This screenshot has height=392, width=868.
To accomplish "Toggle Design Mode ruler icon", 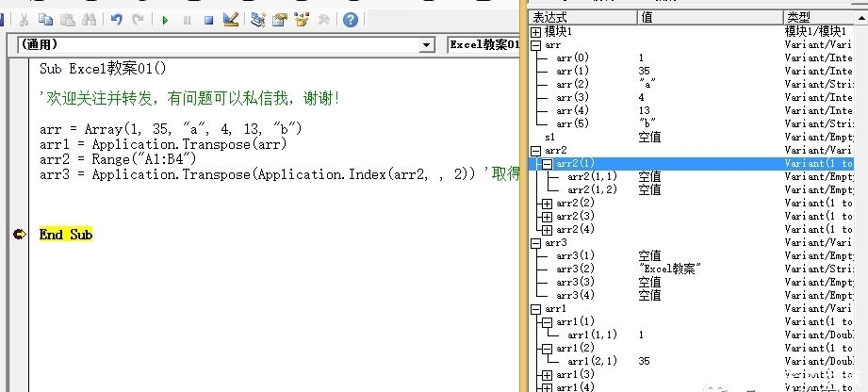I will click(x=231, y=20).
